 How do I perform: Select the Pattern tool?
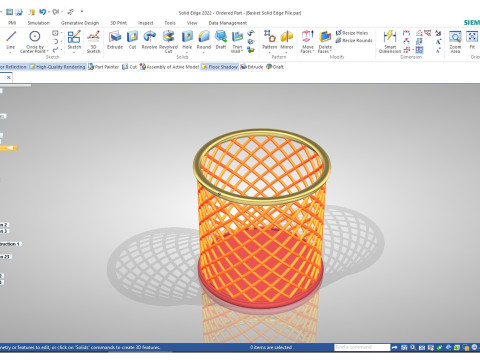(x=269, y=39)
